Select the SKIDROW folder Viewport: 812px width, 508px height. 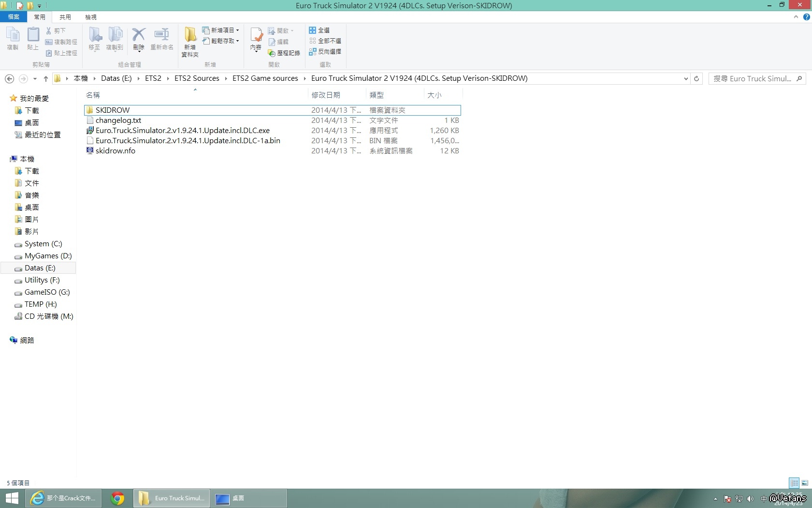click(x=272, y=110)
